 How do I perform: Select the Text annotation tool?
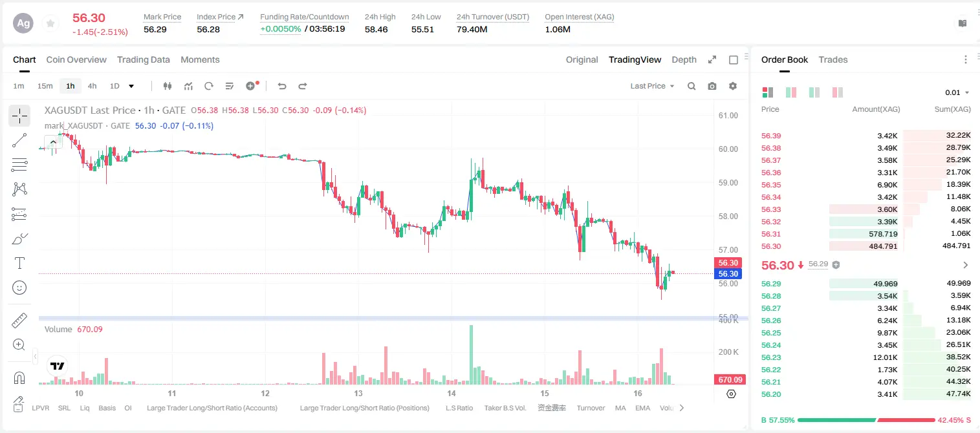coord(19,263)
